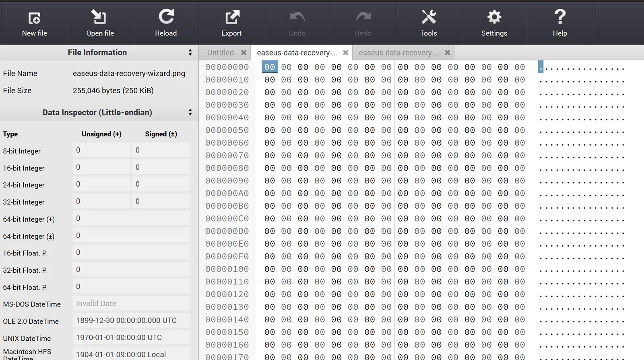This screenshot has width=644, height=360.
Task: Click the Unsigned (+) column header
Action: click(101, 134)
